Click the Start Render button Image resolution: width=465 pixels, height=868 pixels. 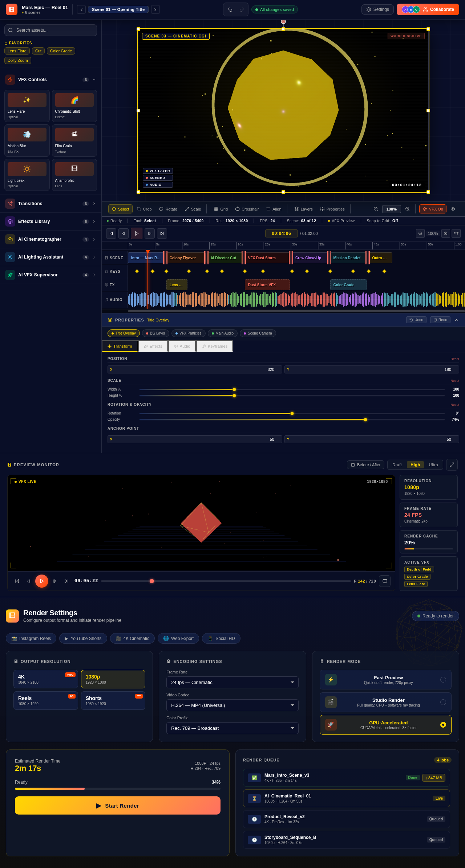(118, 805)
